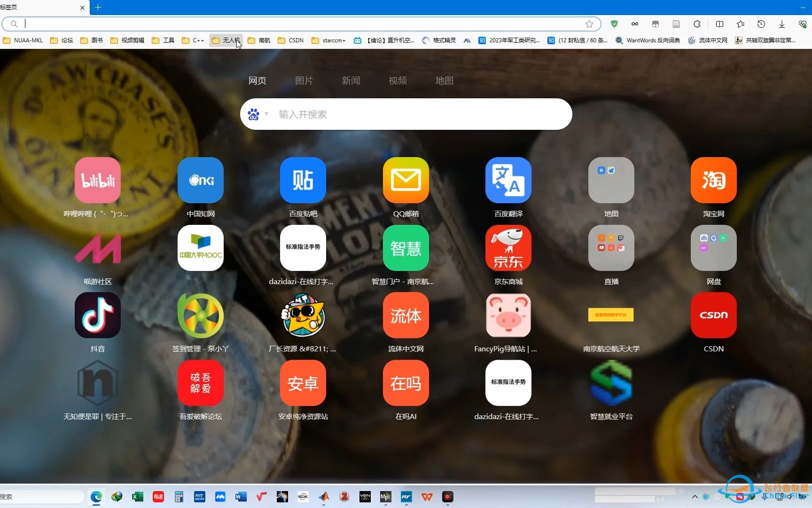Screen dimensions: 812x508
Task: Toggle split screen view icon
Action: coord(719,24)
